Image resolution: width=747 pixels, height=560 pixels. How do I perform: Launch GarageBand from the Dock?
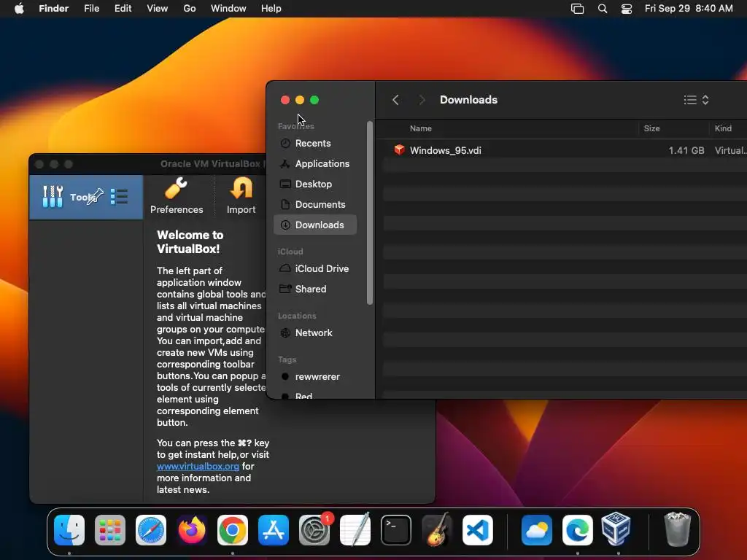tap(437, 529)
